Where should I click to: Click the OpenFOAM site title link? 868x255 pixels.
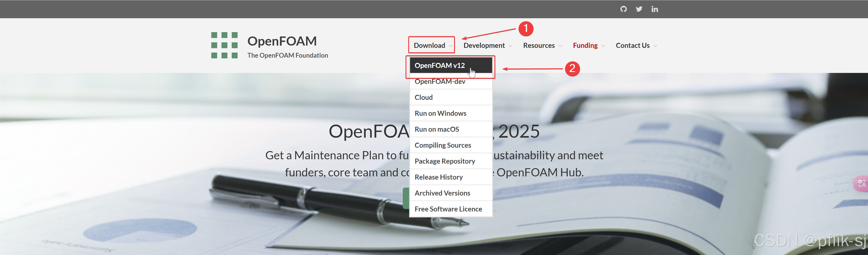282,41
